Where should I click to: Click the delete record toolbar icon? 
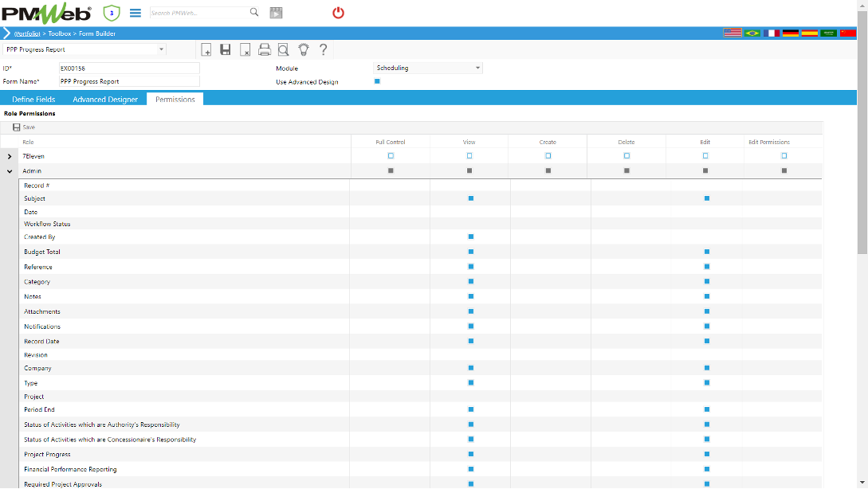[x=245, y=50]
